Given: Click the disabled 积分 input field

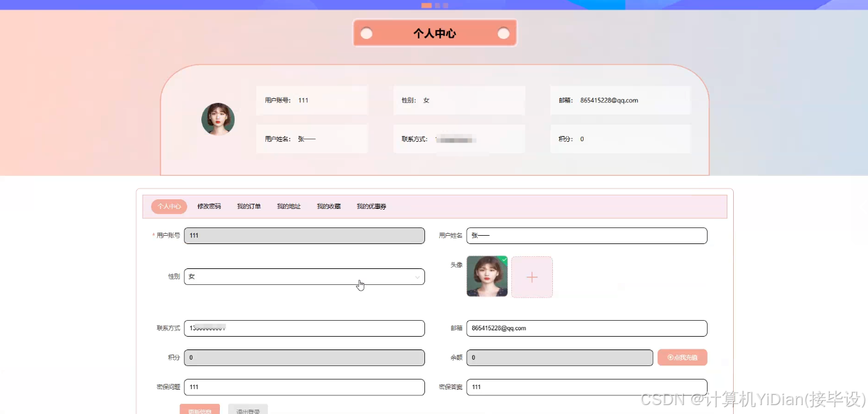Looking at the screenshot, I should (x=304, y=358).
